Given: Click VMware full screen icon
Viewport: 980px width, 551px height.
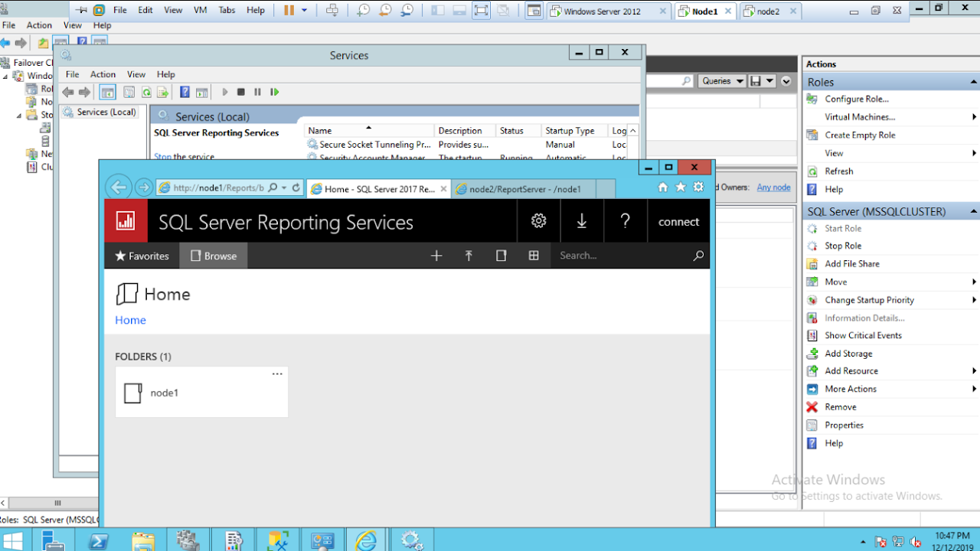Looking at the screenshot, I should coord(481,11).
